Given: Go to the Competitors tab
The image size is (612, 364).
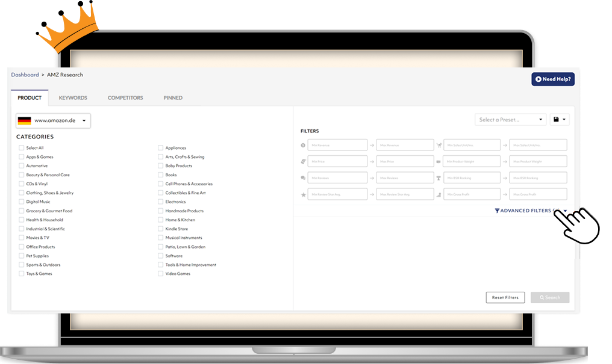Looking at the screenshot, I should (x=125, y=98).
